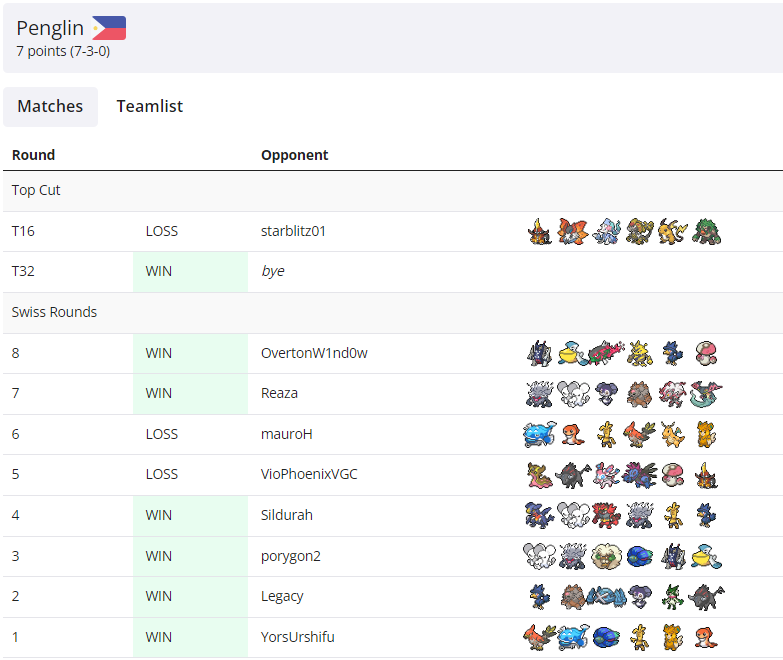The width and height of the screenshot is (783, 660).
Task: Click Talonflame icon in YorsUrshifu's team
Action: point(540,638)
